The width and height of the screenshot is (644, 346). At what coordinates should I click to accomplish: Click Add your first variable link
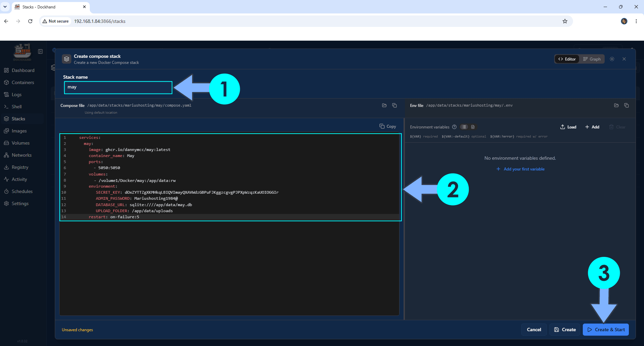[520, 169]
